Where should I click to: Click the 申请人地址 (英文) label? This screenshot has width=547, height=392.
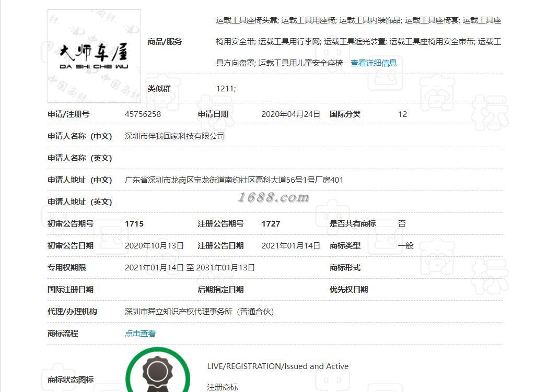point(80,202)
